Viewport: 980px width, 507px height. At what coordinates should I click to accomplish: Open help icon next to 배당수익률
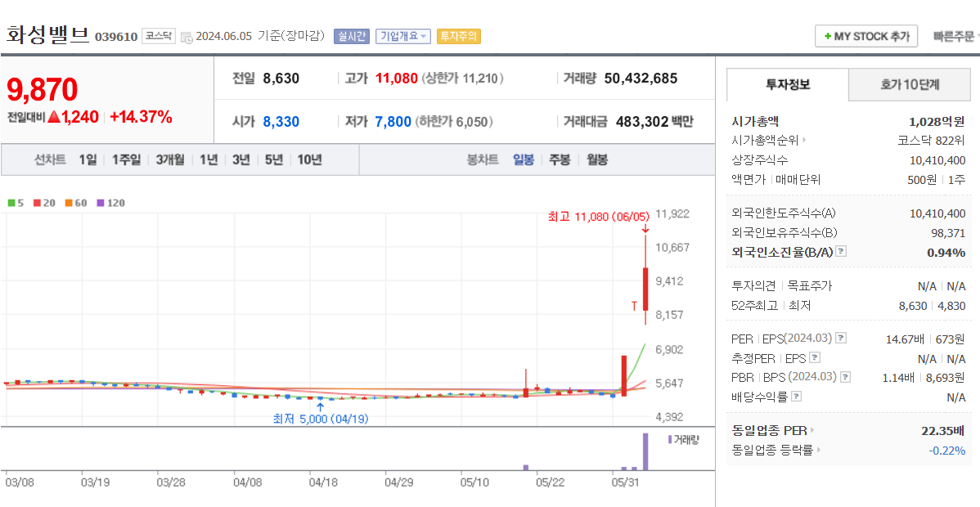pos(796,397)
